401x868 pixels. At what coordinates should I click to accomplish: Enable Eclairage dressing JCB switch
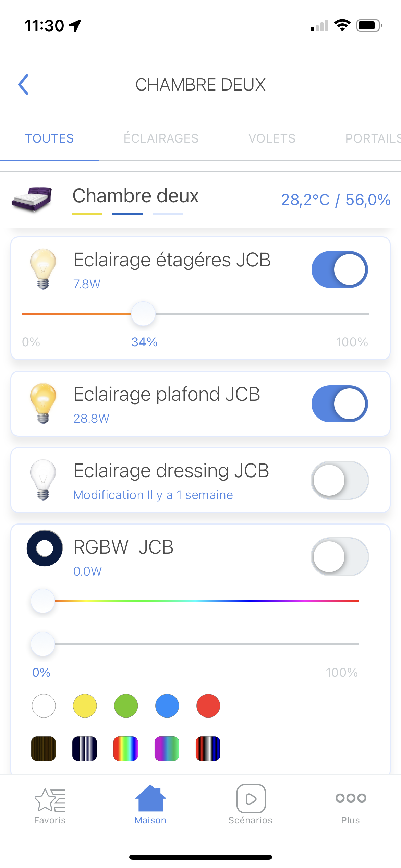coord(339,480)
